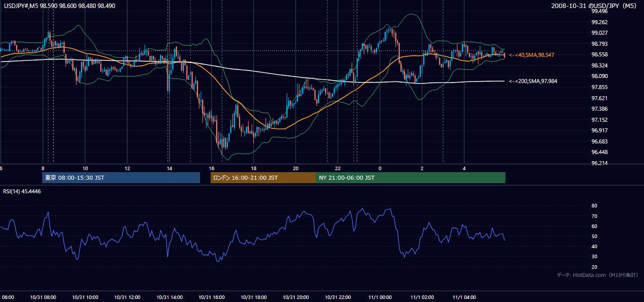Click the 97.621 price axis label
The height and width of the screenshot is (302, 644).
(599, 98)
